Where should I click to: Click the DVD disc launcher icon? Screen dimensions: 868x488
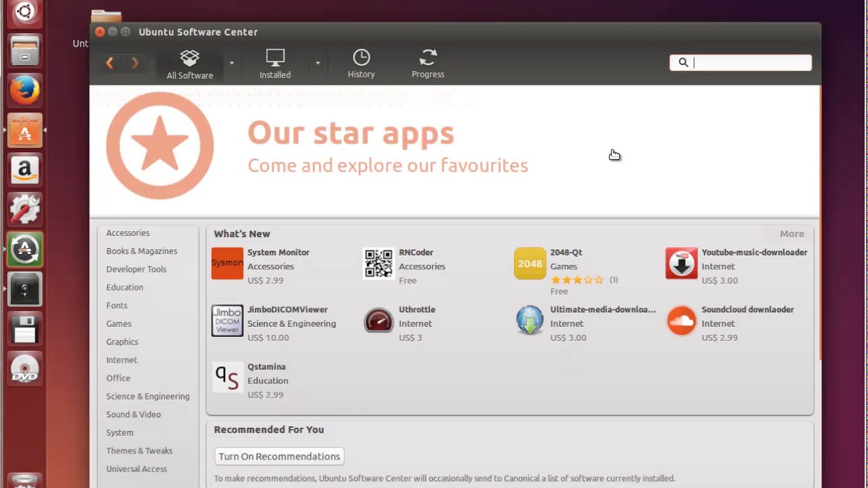tap(25, 369)
